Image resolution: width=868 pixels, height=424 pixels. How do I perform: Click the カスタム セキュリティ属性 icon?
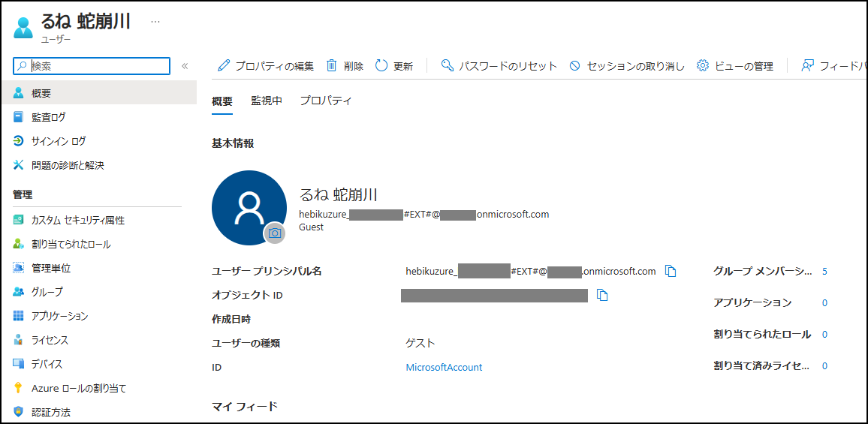click(19, 221)
